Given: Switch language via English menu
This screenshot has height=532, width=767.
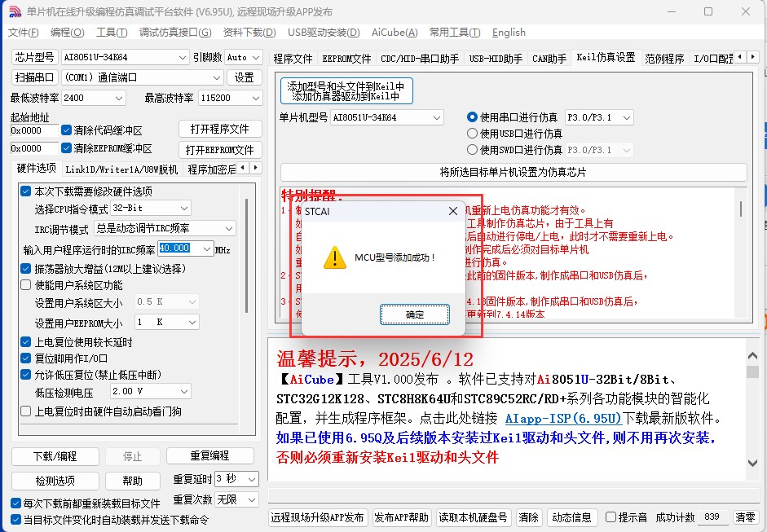Looking at the screenshot, I should (x=509, y=33).
